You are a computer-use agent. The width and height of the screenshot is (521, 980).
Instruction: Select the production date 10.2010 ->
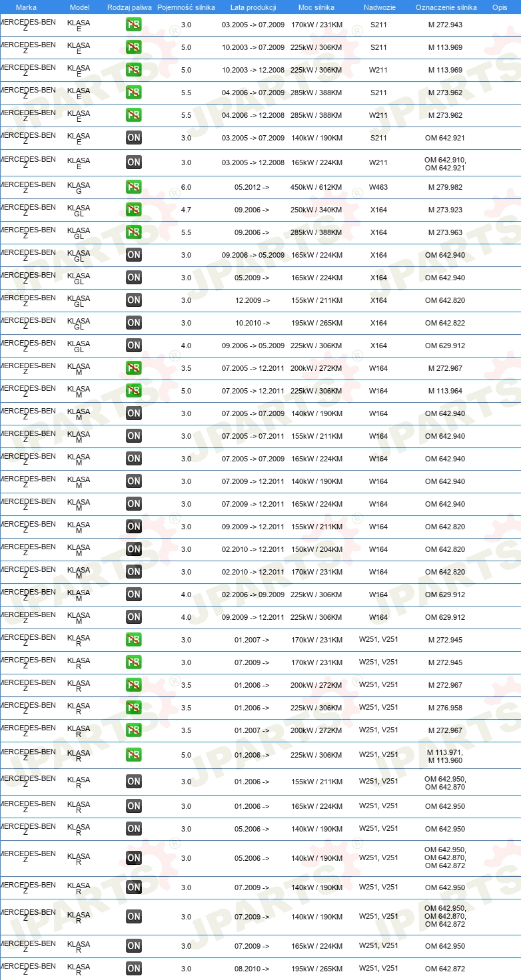point(252,323)
